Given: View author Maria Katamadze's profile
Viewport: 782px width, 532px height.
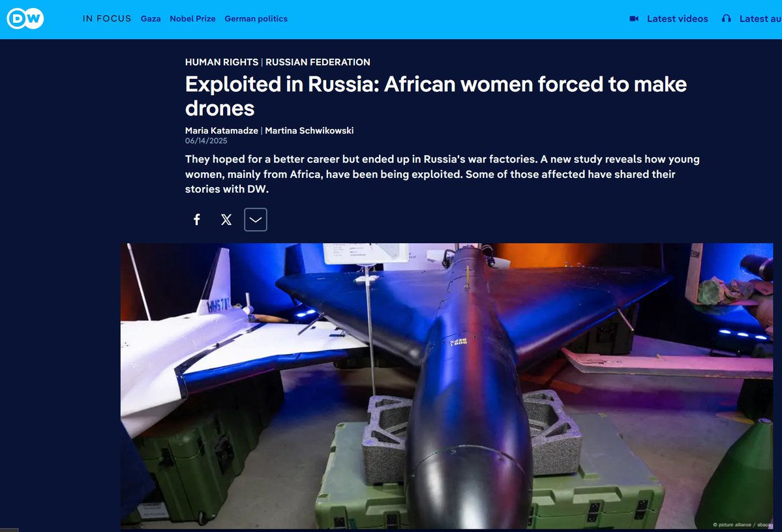Looking at the screenshot, I should (222, 130).
